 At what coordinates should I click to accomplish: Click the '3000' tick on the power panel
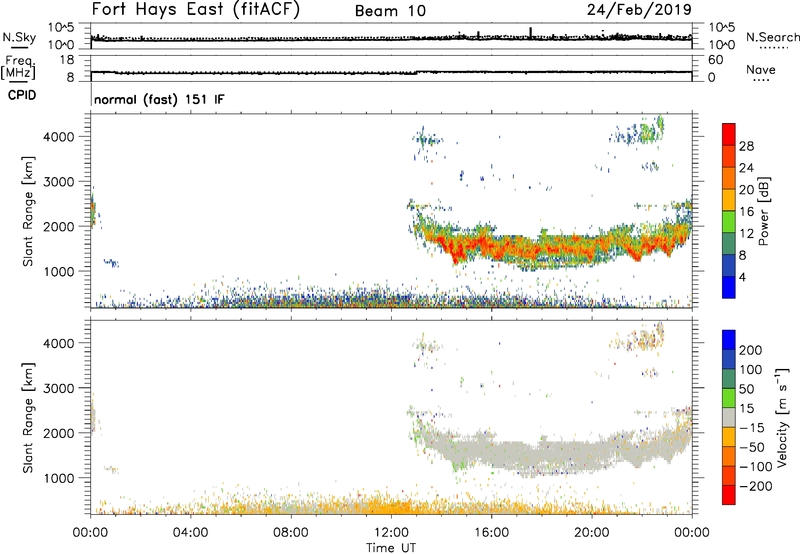pyautogui.click(x=59, y=182)
